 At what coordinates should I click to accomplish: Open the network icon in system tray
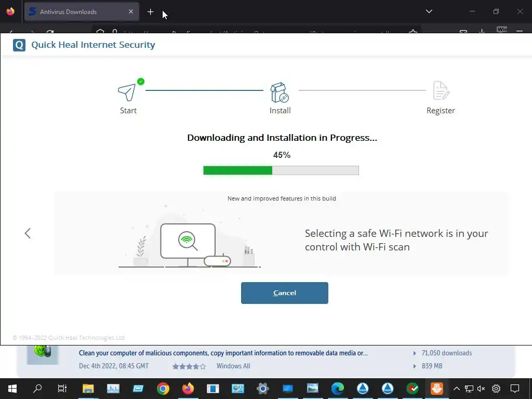469,389
